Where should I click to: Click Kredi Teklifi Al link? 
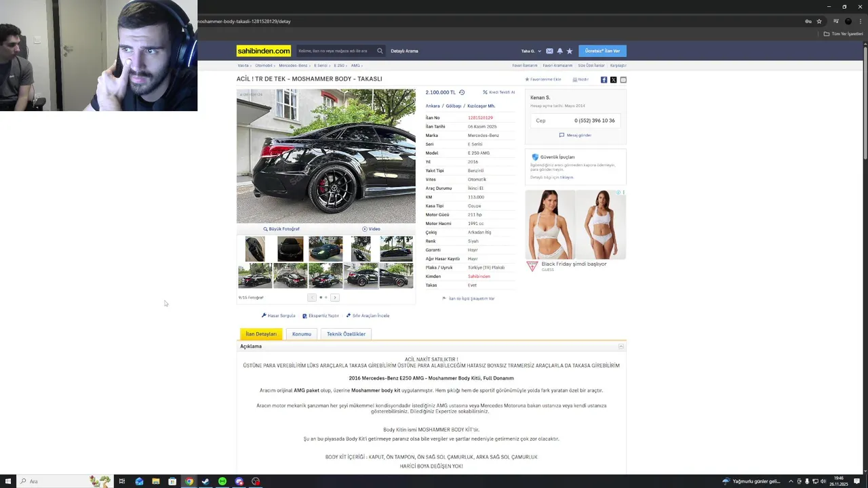[x=499, y=92]
